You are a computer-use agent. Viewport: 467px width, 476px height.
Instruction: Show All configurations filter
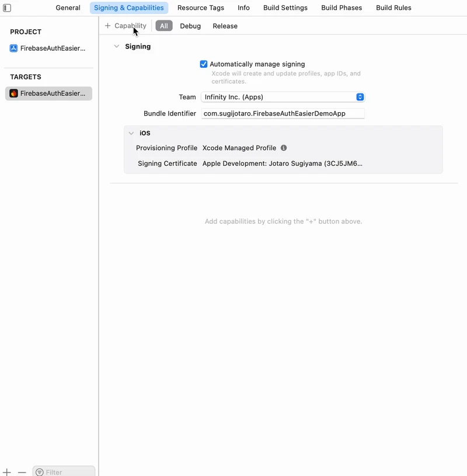pos(164,26)
